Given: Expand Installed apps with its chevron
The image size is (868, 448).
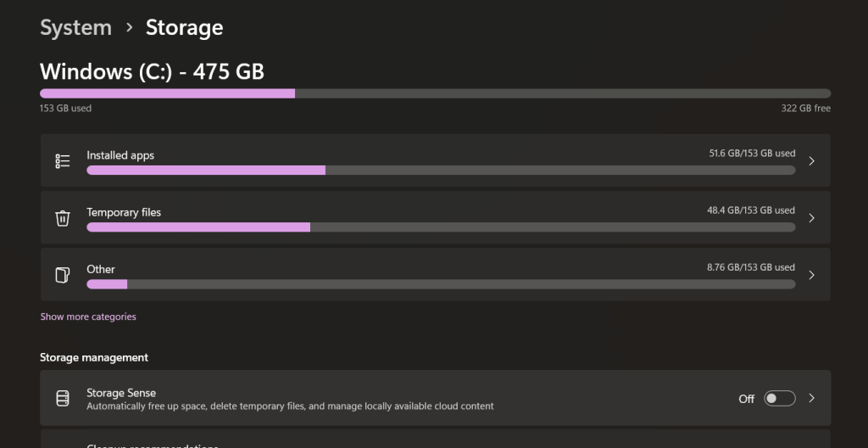Looking at the screenshot, I should (811, 161).
